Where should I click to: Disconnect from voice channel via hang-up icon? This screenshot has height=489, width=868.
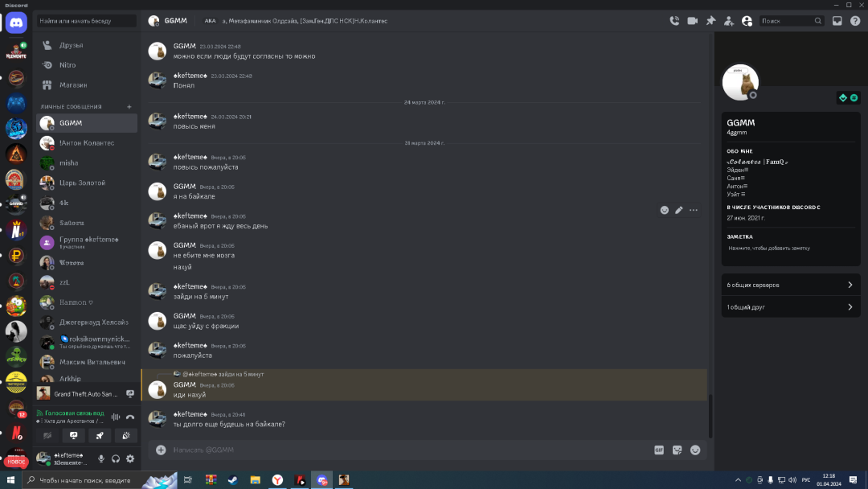pos(130,417)
